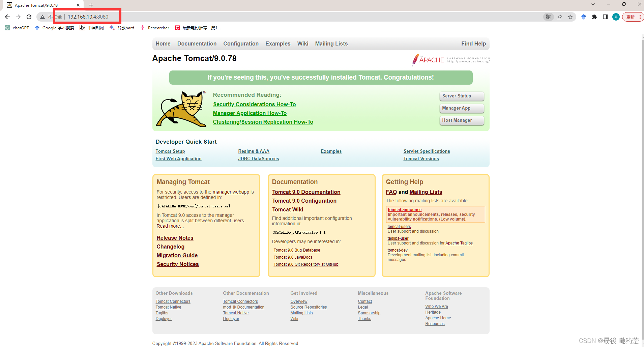Open the 谷歌bard bookmark

click(122, 28)
